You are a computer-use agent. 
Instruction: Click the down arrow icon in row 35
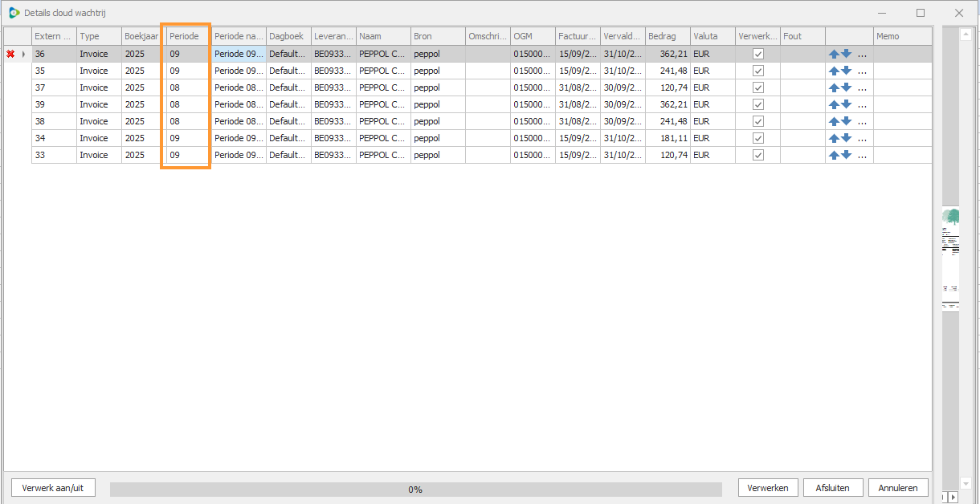846,71
